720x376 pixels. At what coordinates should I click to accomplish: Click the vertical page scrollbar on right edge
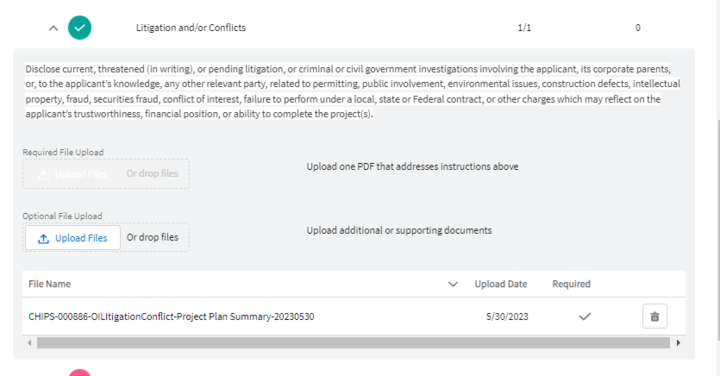pyautogui.click(x=718, y=230)
